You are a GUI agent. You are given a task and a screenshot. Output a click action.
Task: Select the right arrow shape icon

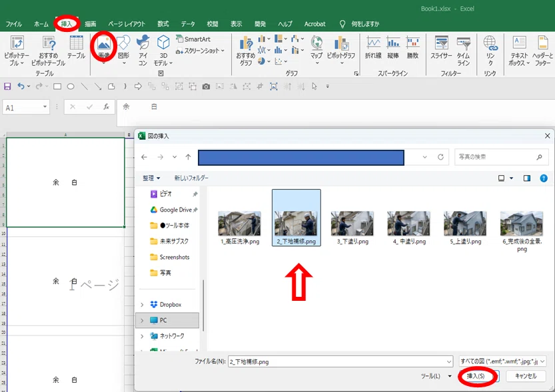click(138, 87)
